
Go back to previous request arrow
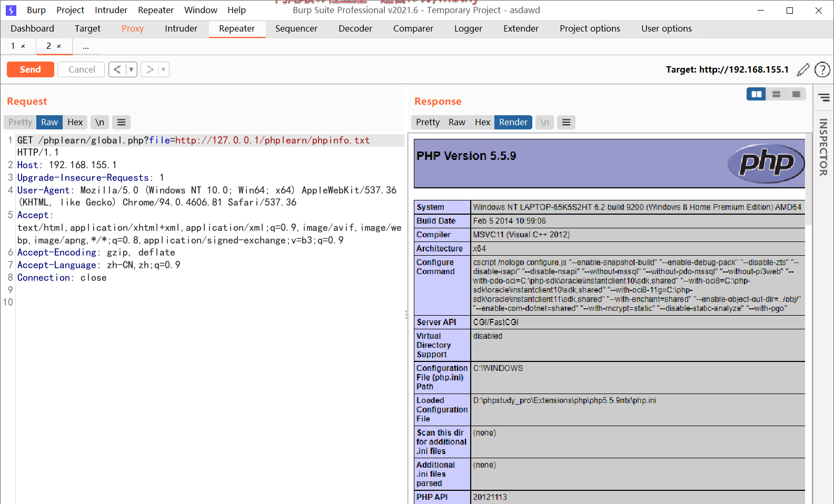pos(117,69)
